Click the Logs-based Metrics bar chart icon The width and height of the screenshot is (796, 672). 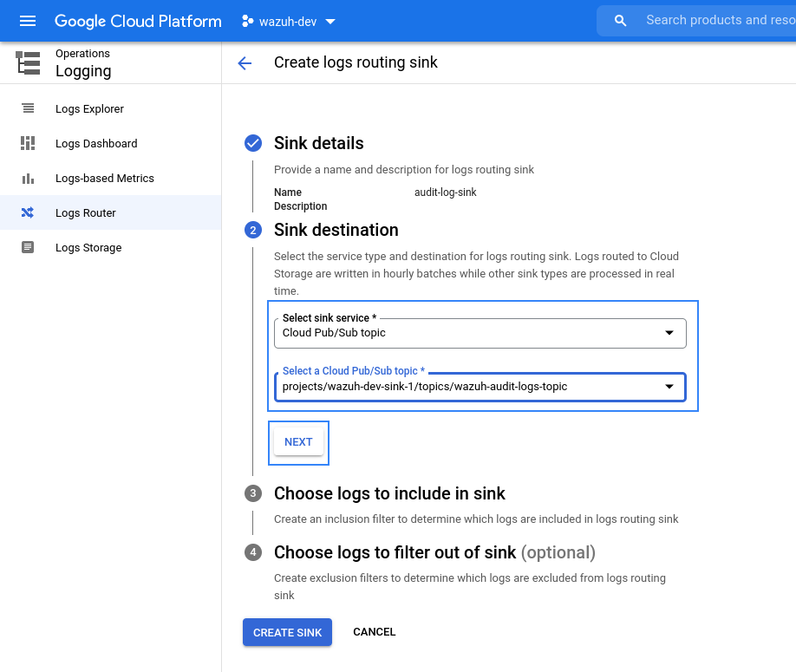28,179
